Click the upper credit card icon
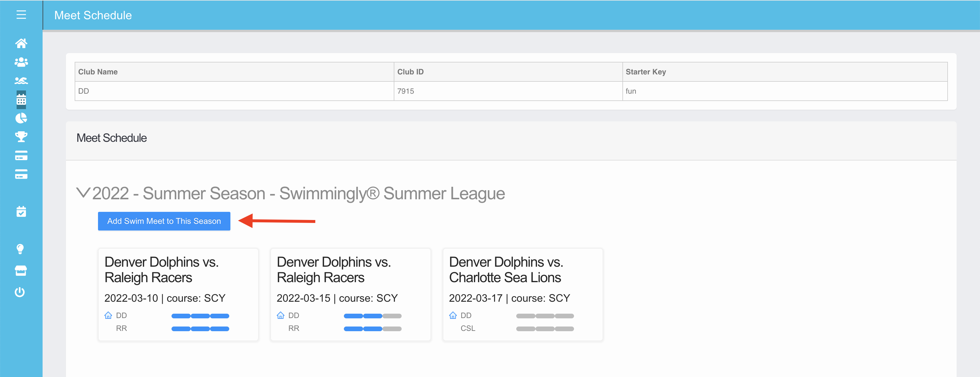The height and width of the screenshot is (377, 980). [21, 156]
